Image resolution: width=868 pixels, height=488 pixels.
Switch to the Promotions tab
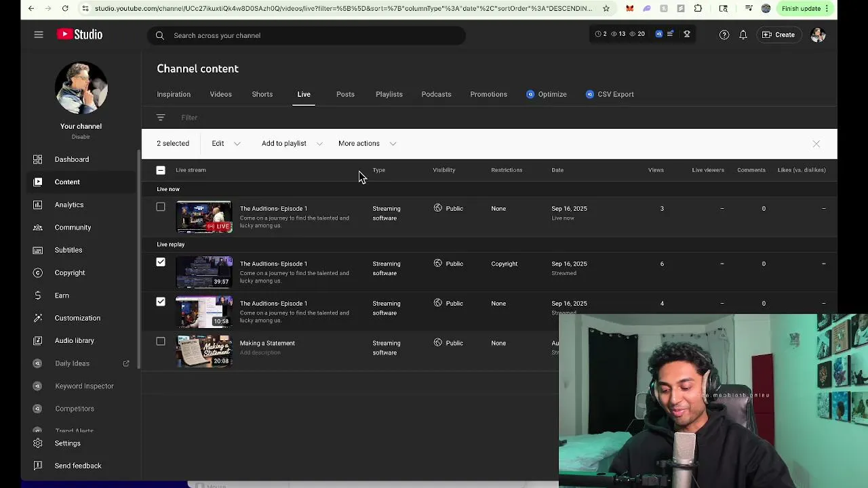click(x=488, y=94)
